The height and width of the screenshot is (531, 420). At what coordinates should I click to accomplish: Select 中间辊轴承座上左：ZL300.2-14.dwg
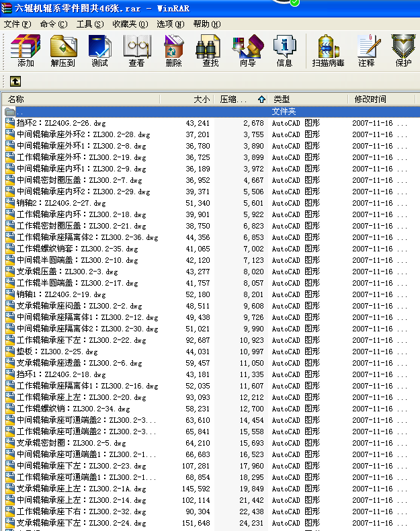tap(81, 500)
